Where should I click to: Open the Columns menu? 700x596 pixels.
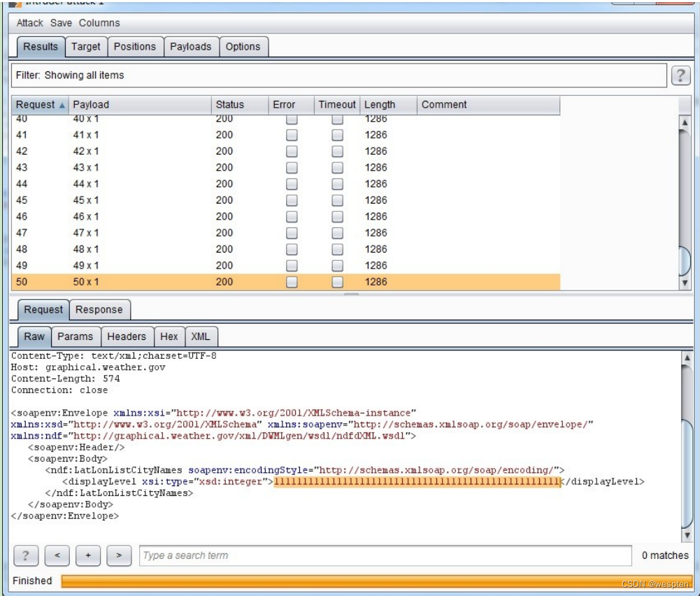(x=99, y=23)
